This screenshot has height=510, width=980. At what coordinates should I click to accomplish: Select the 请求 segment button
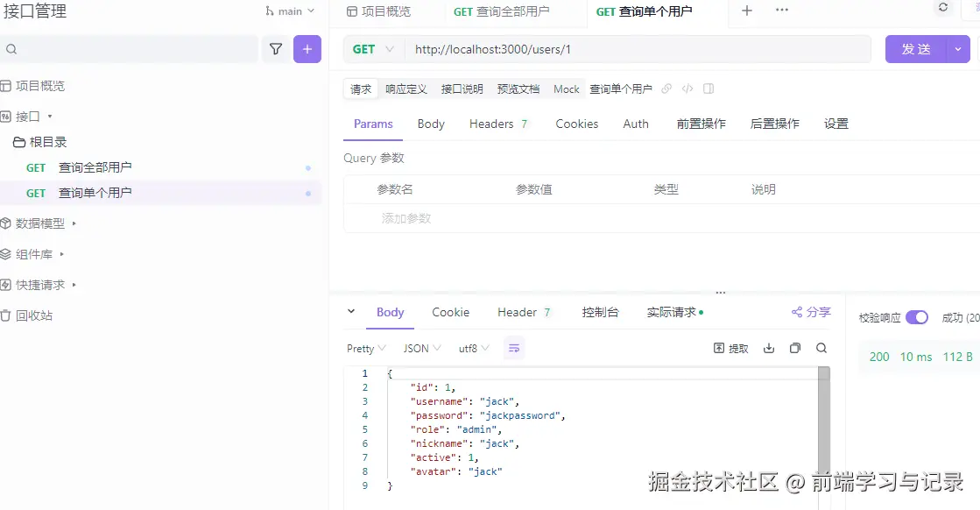point(361,89)
